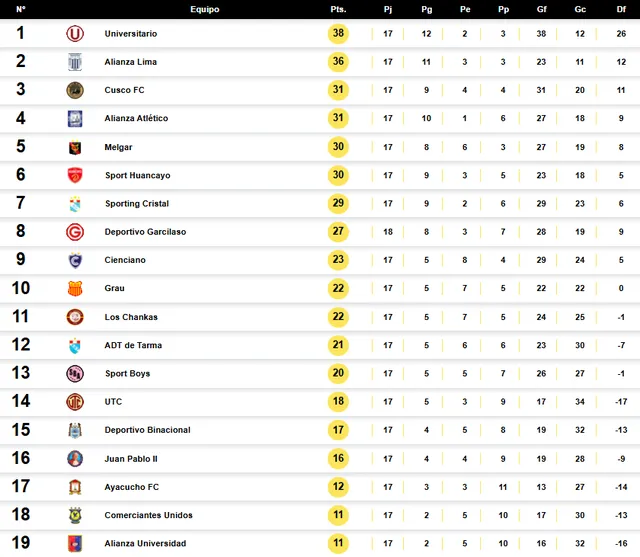Image resolution: width=640 pixels, height=557 pixels.
Task: Click the Juan Pablo II team logo
Action: point(75,459)
